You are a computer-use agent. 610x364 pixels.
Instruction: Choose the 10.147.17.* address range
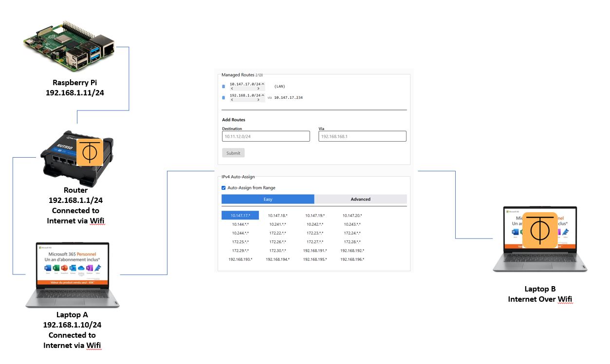(240, 215)
